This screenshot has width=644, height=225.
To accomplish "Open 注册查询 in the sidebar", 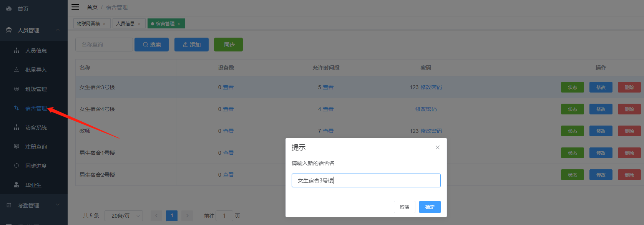I will coord(34,146).
